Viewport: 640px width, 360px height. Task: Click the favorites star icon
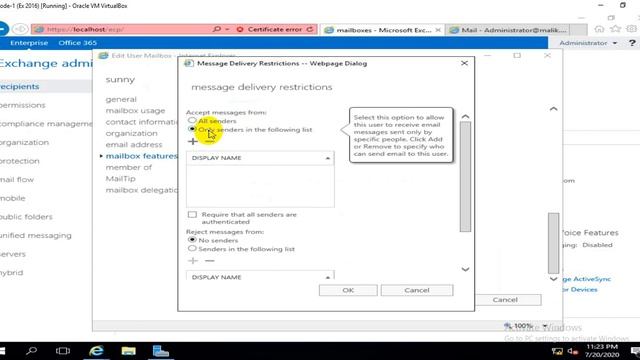click(x=615, y=29)
